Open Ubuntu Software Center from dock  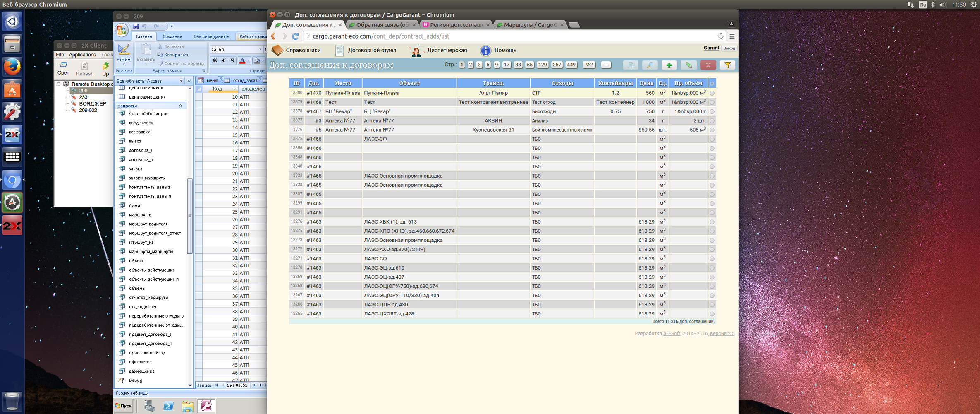point(12,89)
